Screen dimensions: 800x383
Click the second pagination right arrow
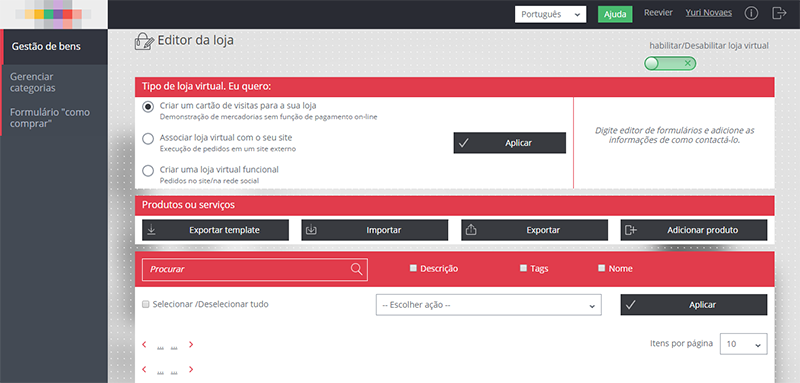[x=191, y=369]
